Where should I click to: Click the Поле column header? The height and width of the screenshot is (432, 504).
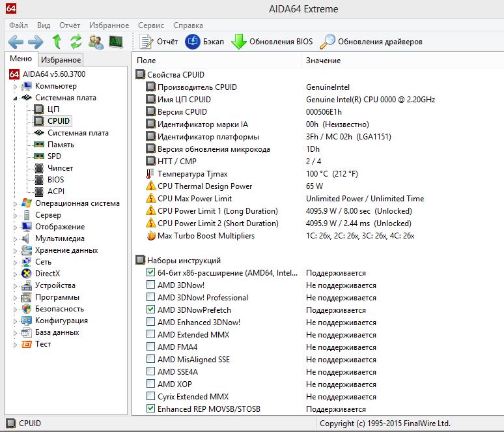click(x=217, y=60)
